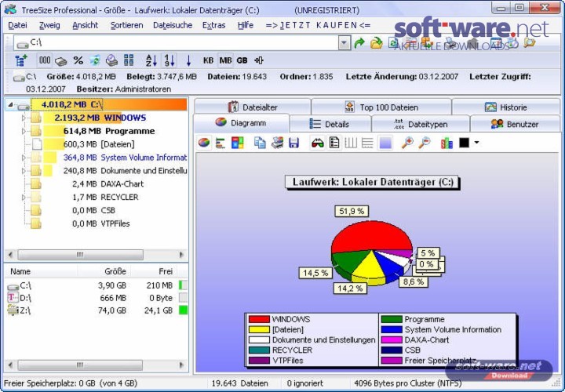Viewport: 565px width, 392px height.
Task: Click the plain blue down arrow sort icon
Action: tap(188, 61)
